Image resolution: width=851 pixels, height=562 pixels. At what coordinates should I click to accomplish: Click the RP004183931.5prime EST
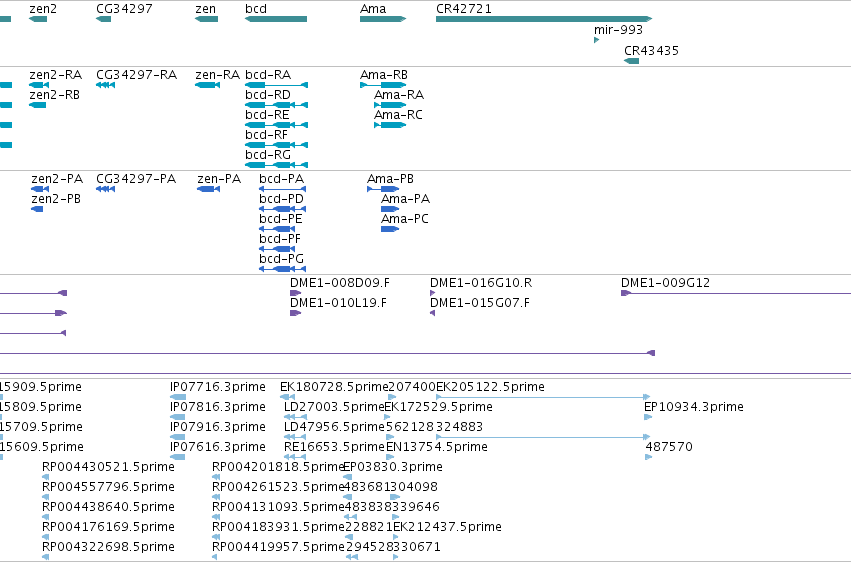coord(216,537)
